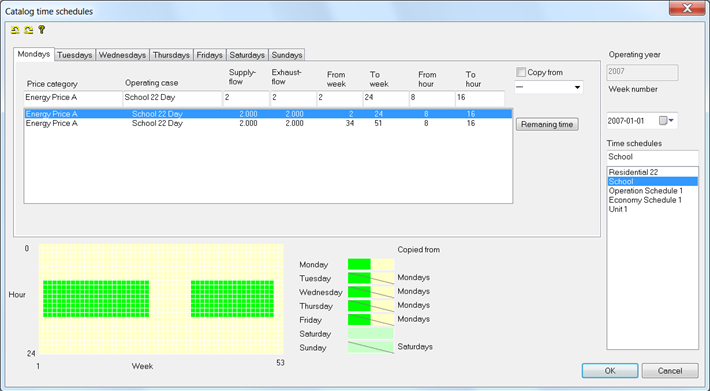The image size is (710, 391).
Task: Click the From week field
Action: point(340,98)
